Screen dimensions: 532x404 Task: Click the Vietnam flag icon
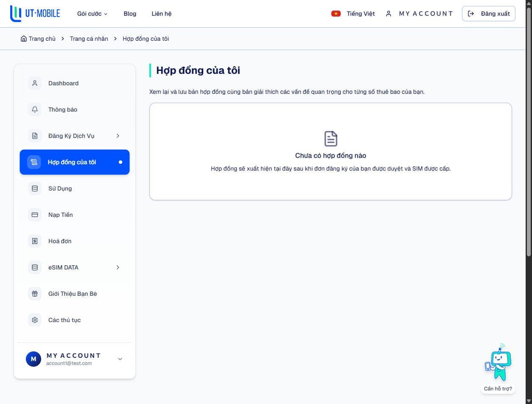tap(336, 14)
